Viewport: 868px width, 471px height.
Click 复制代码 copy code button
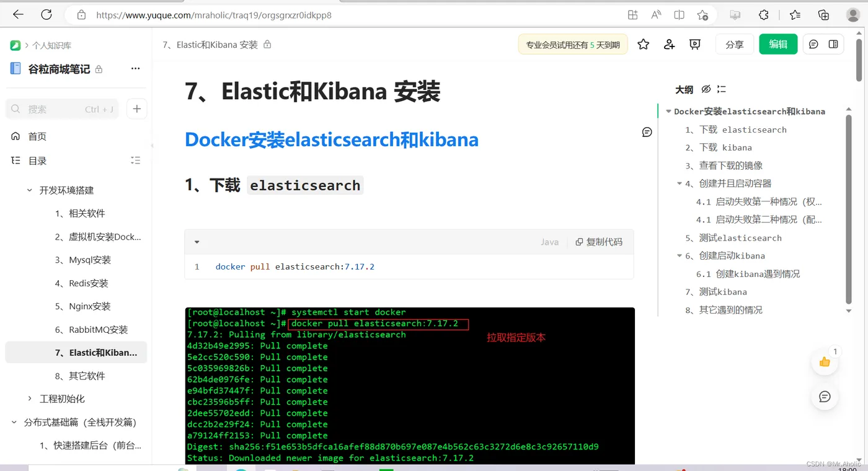pyautogui.click(x=599, y=242)
